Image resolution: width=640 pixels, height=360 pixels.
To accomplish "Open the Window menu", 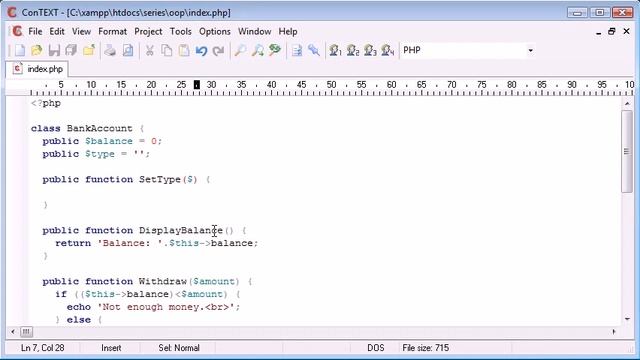I will tap(254, 31).
